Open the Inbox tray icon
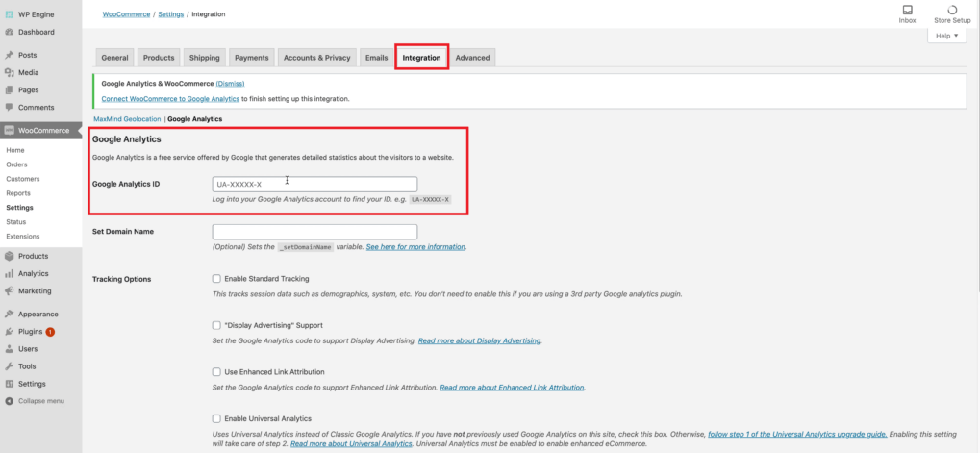Screen dimensions: 980x453 [908, 10]
